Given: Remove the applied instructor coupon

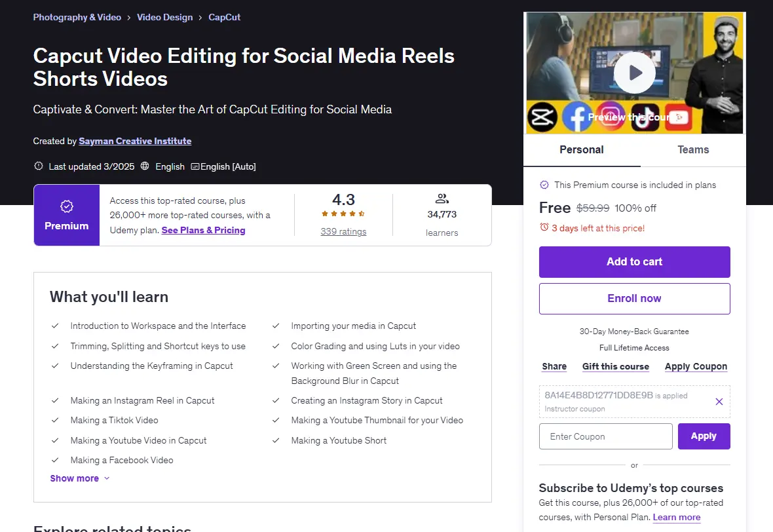Looking at the screenshot, I should coord(719,402).
